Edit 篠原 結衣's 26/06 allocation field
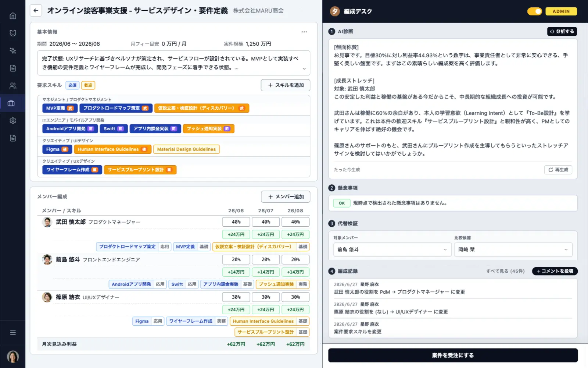Screen dimensions: 588x368 tap(236, 297)
